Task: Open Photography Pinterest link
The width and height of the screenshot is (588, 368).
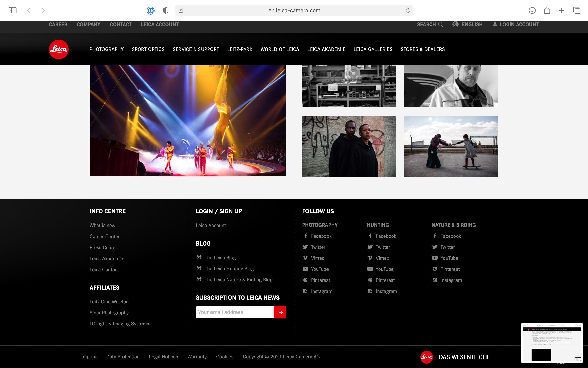Action: click(317, 280)
